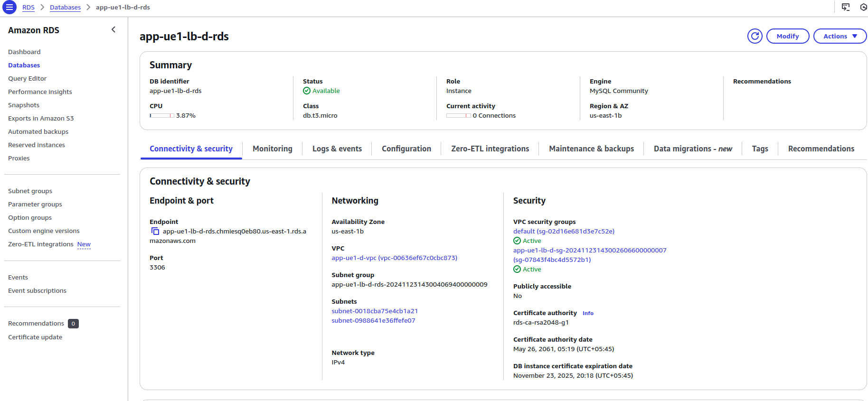Open Option groups
Image resolution: width=868 pixels, height=401 pixels.
30,217
